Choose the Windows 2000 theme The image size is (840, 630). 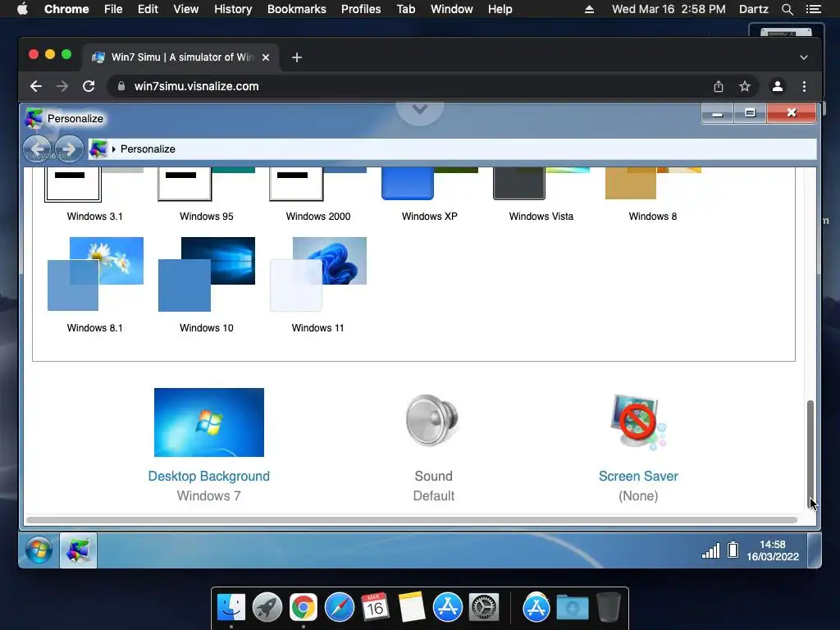(317, 185)
